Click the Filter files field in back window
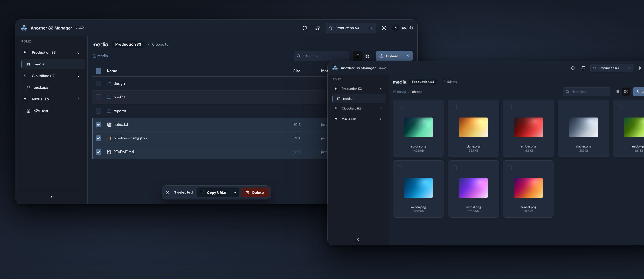The width and height of the screenshot is (644, 279). 321,56
